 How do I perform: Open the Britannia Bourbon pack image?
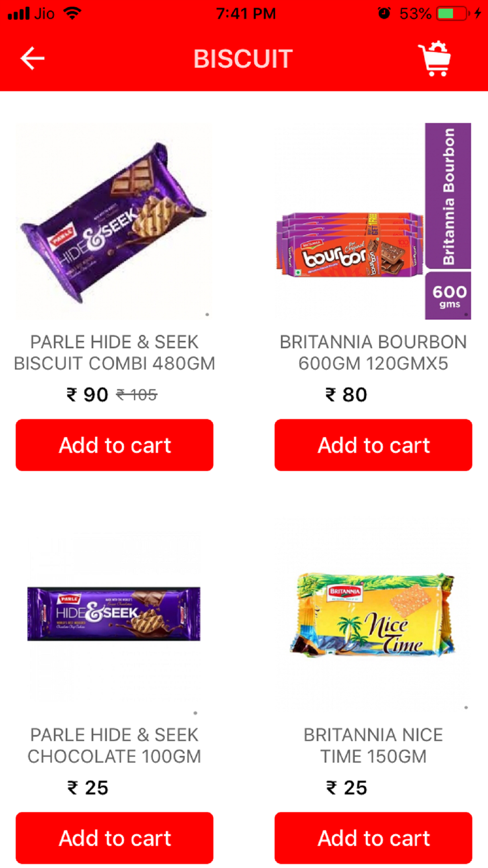point(373,221)
